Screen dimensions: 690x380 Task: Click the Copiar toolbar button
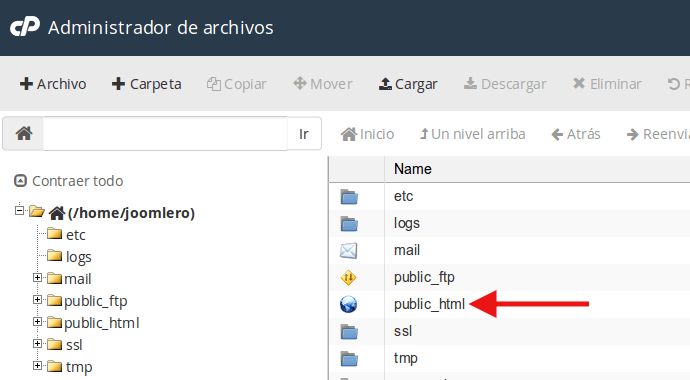tap(237, 84)
